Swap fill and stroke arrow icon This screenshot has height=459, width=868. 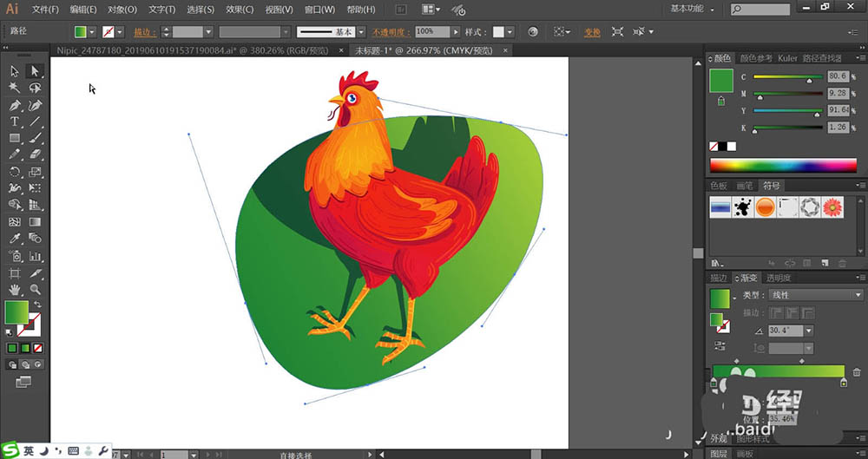[x=37, y=305]
